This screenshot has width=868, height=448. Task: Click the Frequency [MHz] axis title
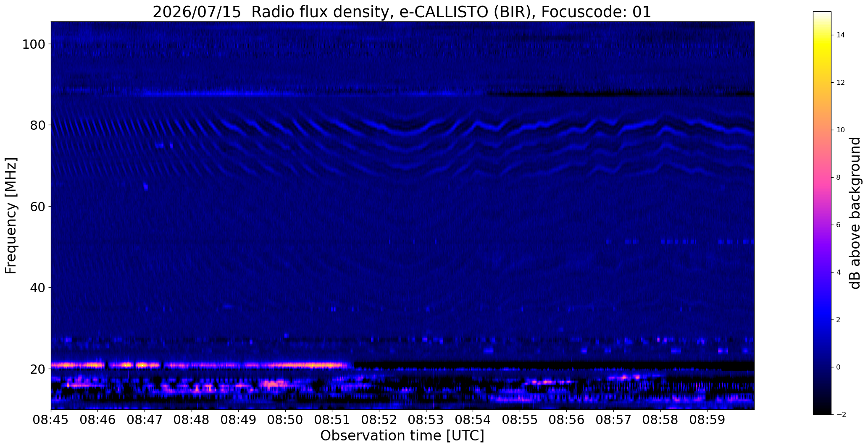(11, 215)
